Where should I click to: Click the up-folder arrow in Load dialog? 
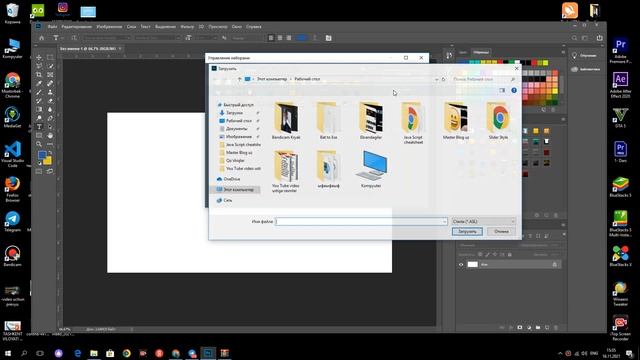pyautogui.click(x=240, y=79)
